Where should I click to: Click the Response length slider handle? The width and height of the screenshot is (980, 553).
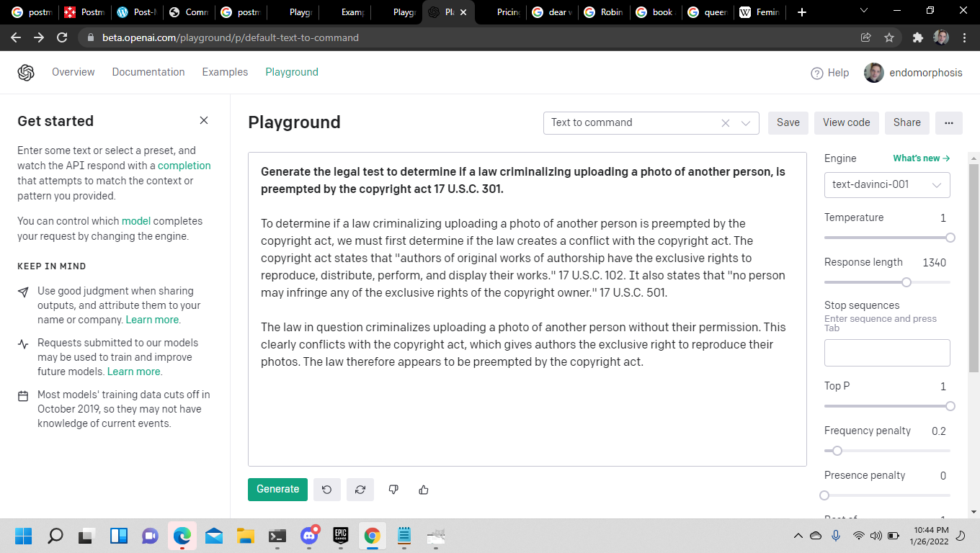pyautogui.click(x=906, y=282)
